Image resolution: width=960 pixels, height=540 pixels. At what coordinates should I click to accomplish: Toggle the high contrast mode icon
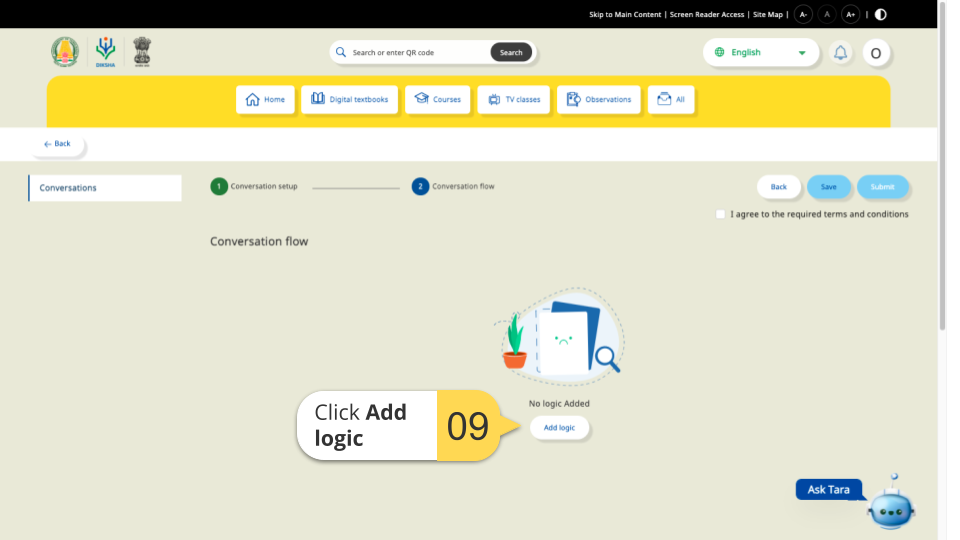(x=880, y=14)
